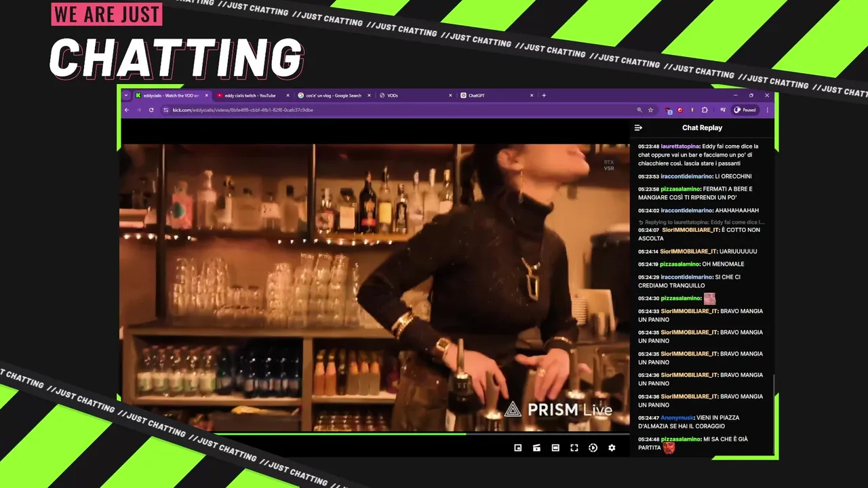
Task: Go forward in the browser
Action: [138, 110]
